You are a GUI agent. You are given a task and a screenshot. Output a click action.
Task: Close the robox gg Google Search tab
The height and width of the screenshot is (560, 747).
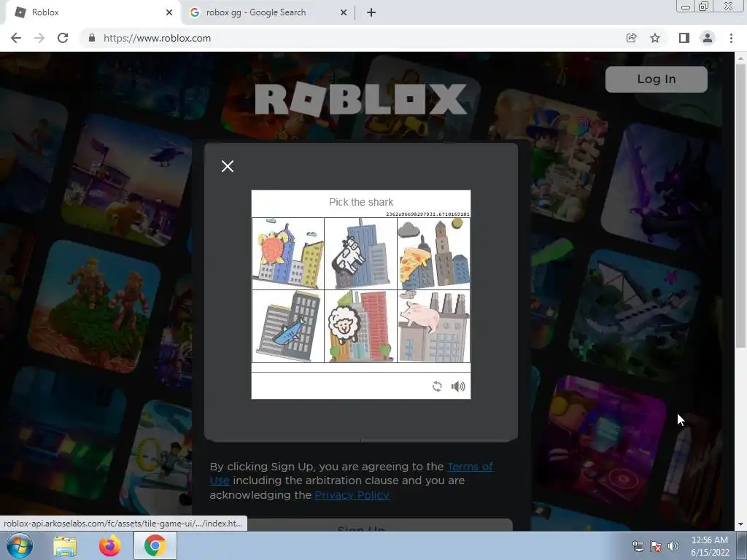click(344, 12)
